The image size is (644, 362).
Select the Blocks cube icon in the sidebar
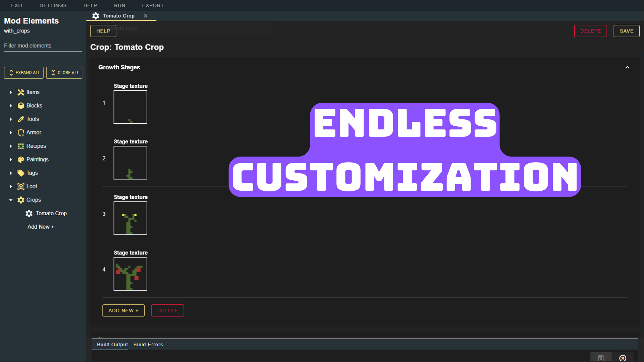[21, 106]
